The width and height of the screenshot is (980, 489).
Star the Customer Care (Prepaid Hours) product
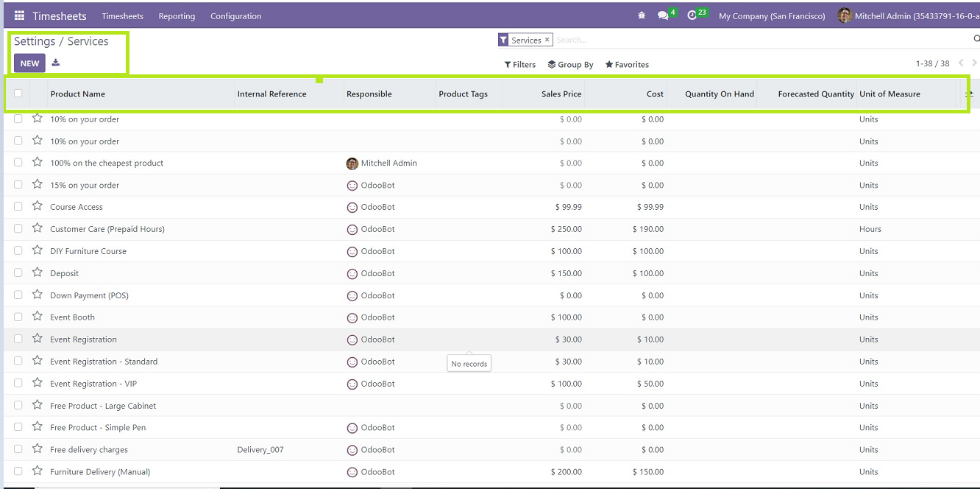pos(37,228)
